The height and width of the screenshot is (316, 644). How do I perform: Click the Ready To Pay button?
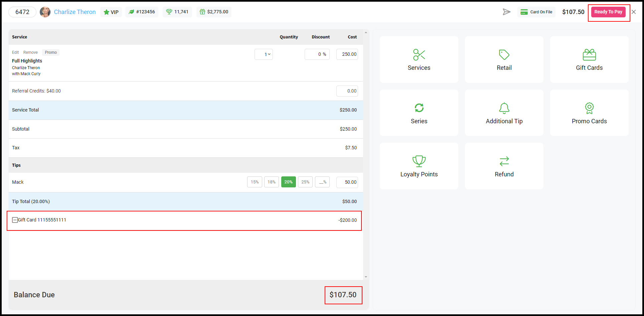point(608,12)
